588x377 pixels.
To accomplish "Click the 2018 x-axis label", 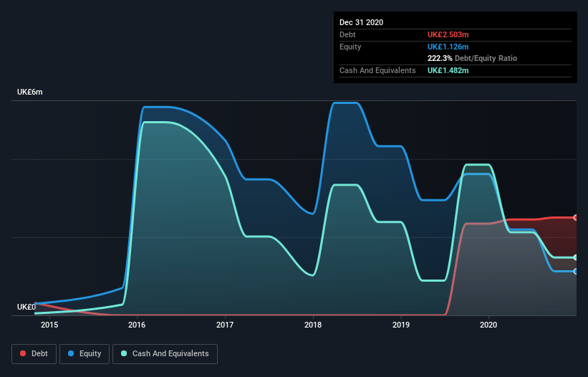I will (x=313, y=325).
